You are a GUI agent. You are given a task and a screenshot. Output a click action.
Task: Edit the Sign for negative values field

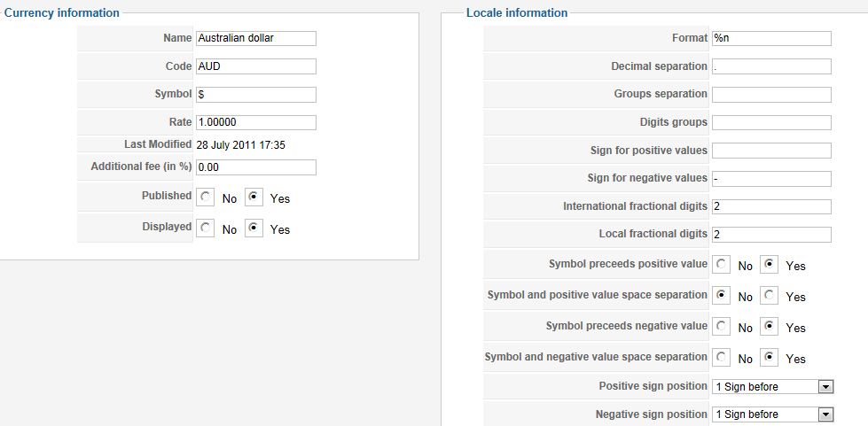pos(770,178)
